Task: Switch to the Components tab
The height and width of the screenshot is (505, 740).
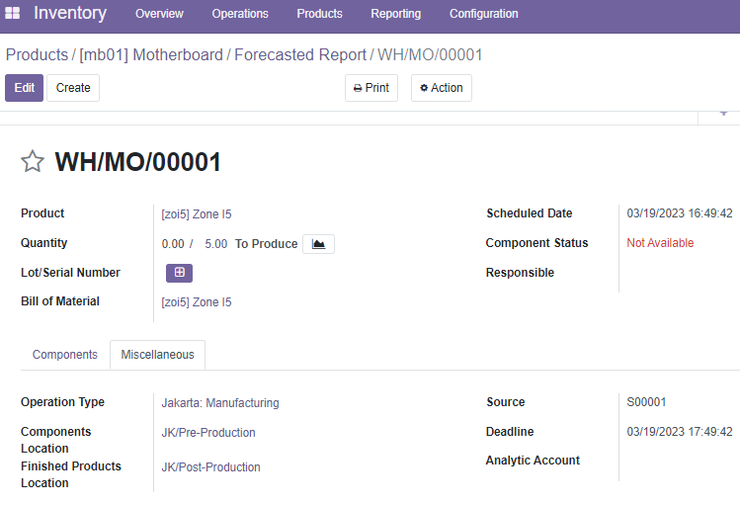Action: pos(65,354)
